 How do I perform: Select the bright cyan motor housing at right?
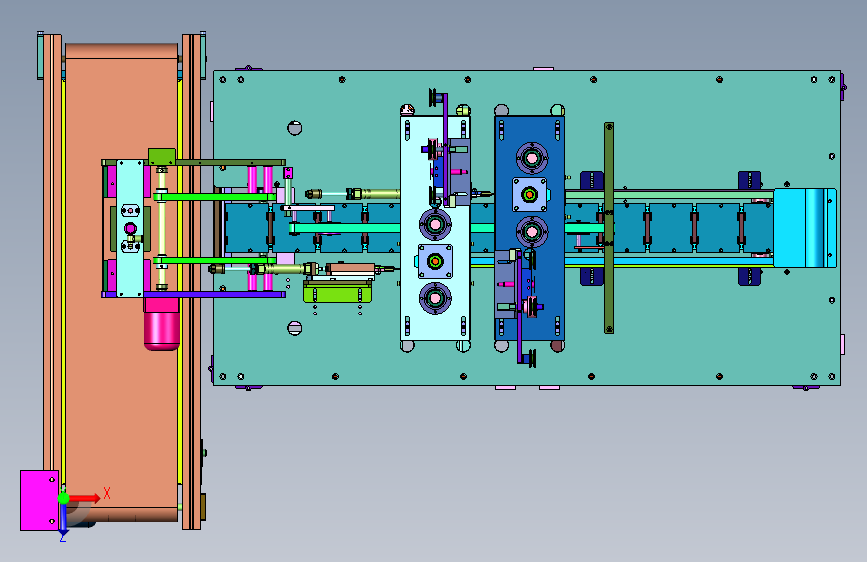point(805,228)
